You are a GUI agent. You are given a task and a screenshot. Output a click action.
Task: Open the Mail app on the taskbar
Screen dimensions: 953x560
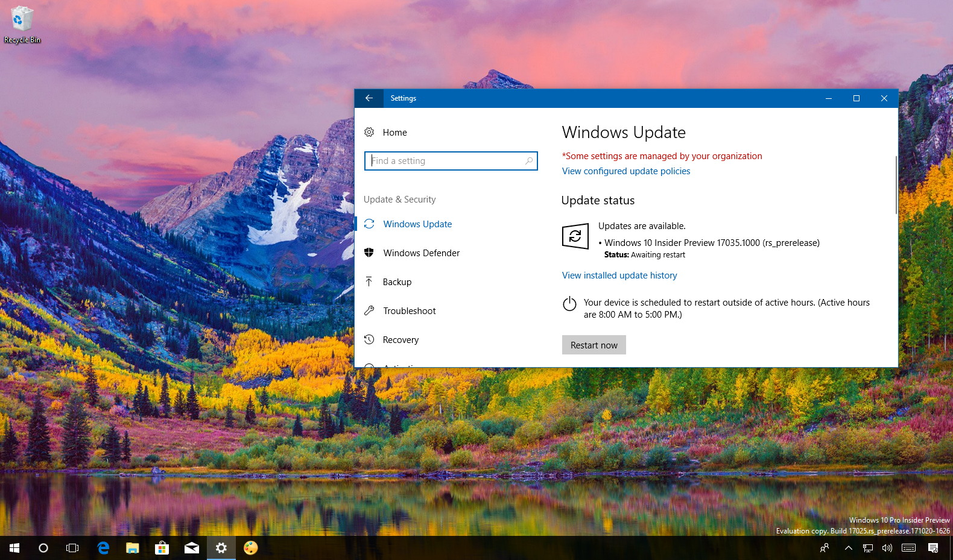coord(192,548)
